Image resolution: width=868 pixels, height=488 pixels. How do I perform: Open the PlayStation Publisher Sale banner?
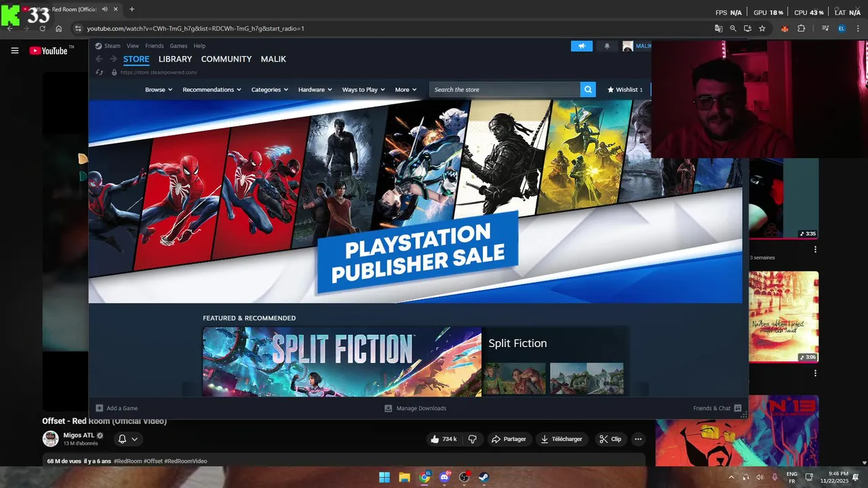click(x=415, y=201)
